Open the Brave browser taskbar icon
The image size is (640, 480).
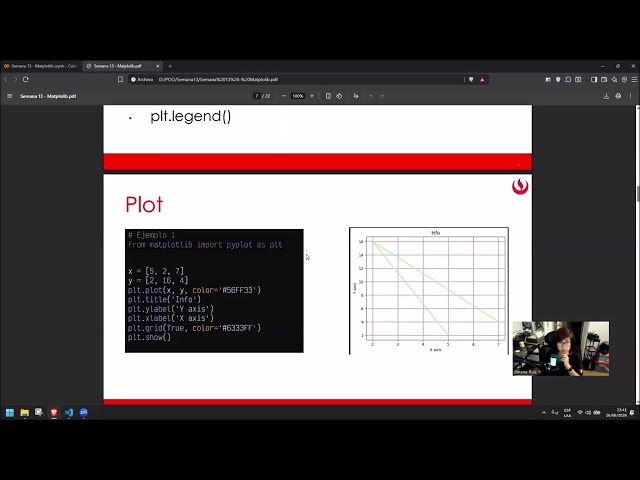click(54, 413)
